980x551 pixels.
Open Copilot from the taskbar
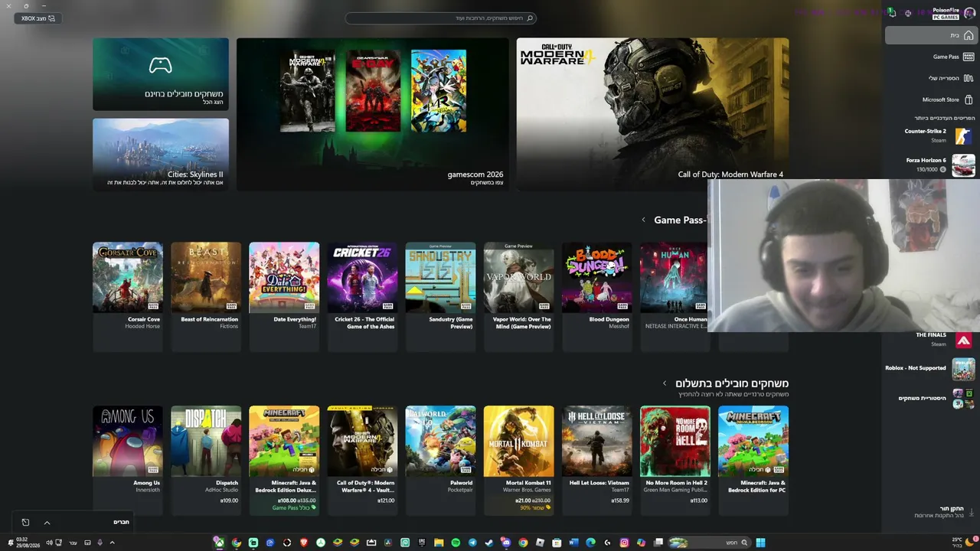pos(641,543)
